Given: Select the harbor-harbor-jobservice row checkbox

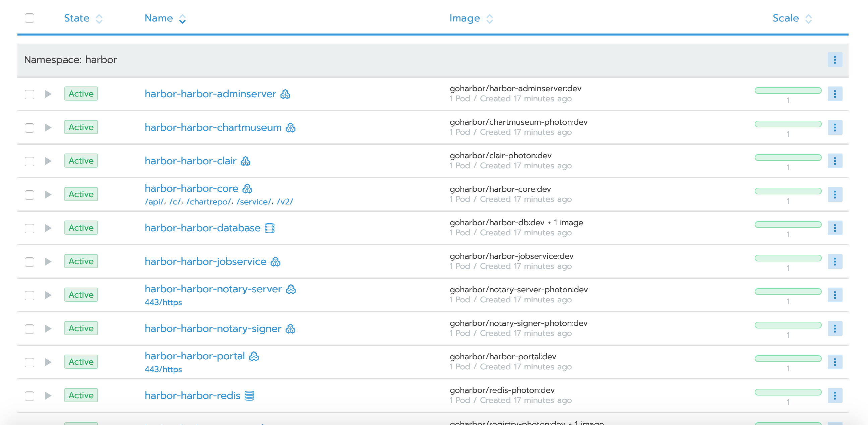Looking at the screenshot, I should click(29, 262).
